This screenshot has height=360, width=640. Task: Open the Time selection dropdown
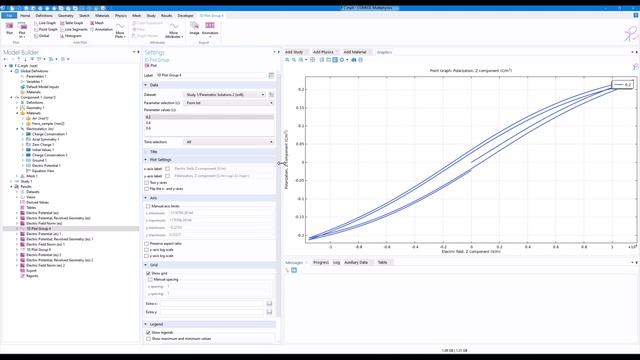coord(229,142)
